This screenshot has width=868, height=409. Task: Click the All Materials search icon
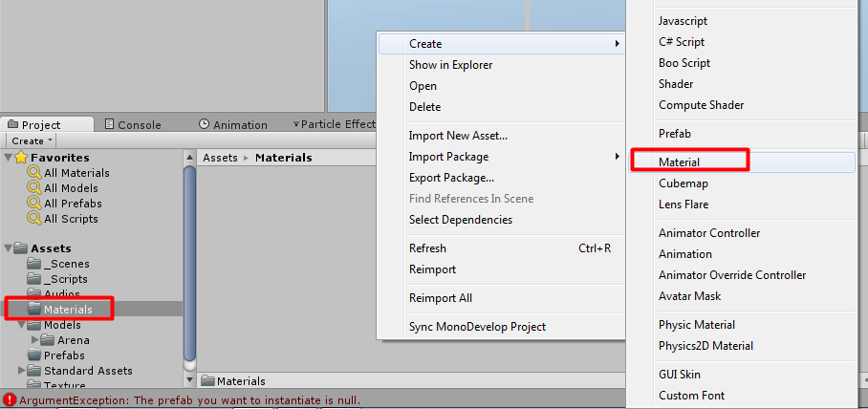tap(34, 173)
